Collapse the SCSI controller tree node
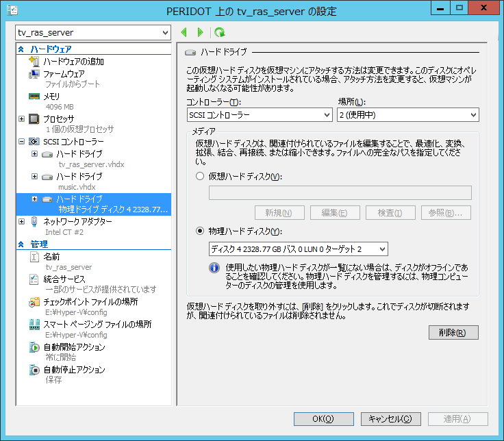This screenshot has height=441, width=504. [x=21, y=141]
